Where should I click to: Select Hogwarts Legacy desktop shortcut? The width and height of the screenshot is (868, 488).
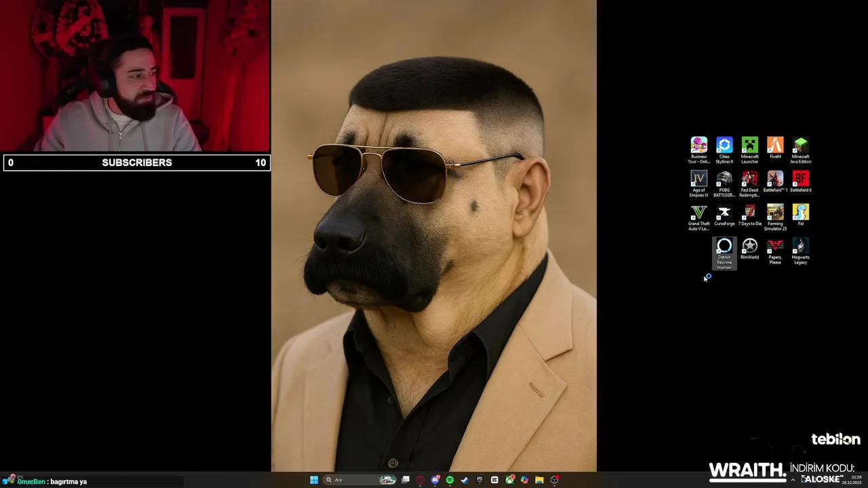point(801,251)
